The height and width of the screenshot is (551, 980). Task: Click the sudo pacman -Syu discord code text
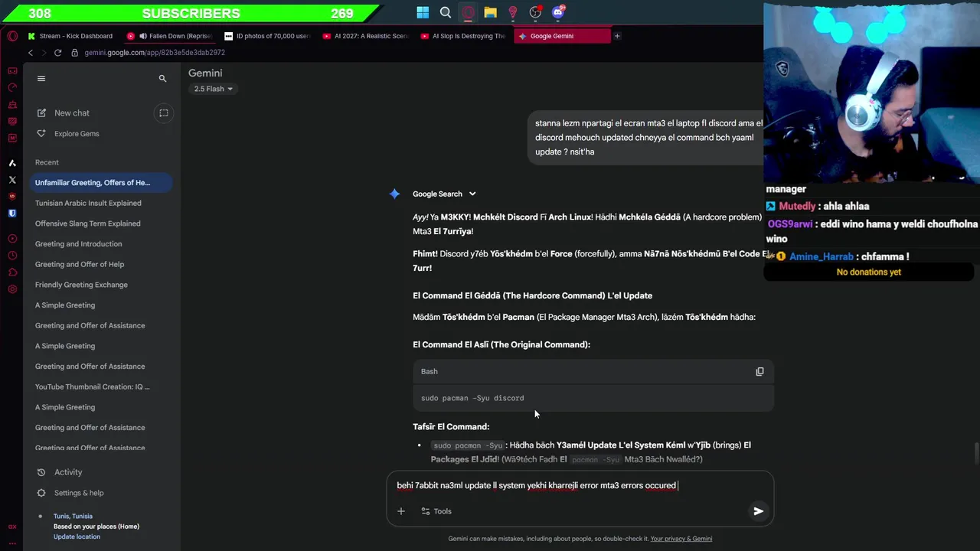coord(472,398)
